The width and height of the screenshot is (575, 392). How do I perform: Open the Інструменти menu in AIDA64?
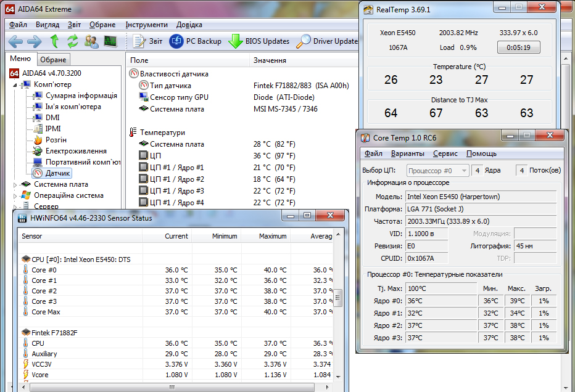click(x=146, y=25)
